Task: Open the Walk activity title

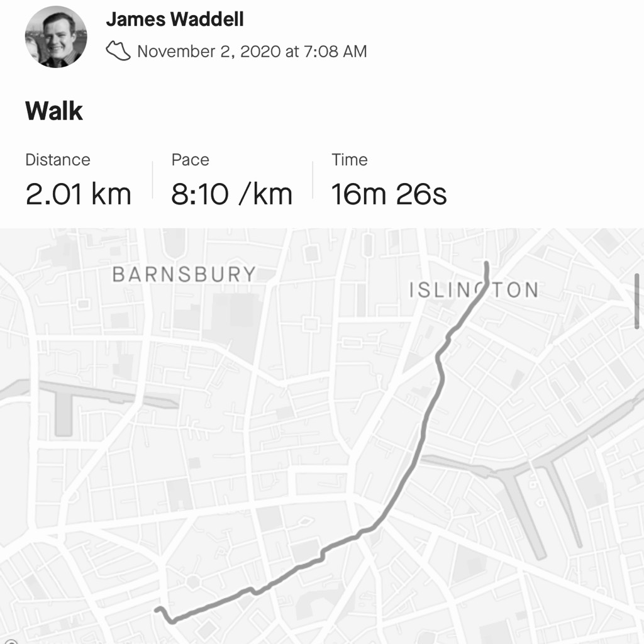Action: pyautogui.click(x=54, y=111)
